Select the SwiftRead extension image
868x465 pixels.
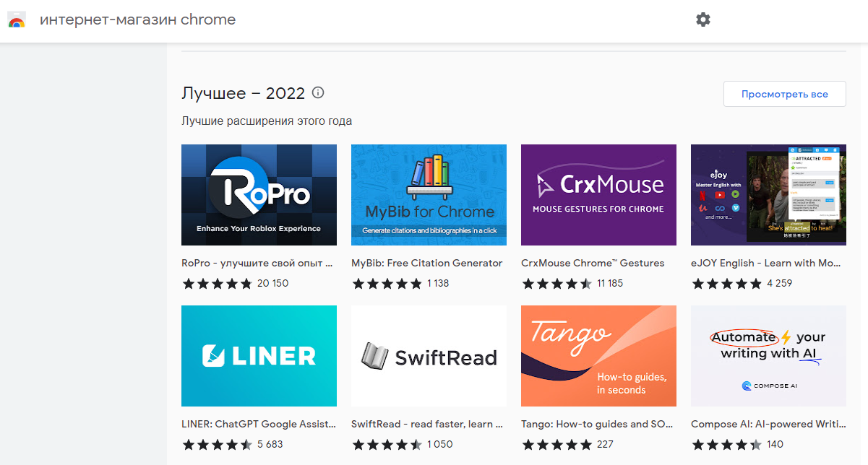point(429,356)
